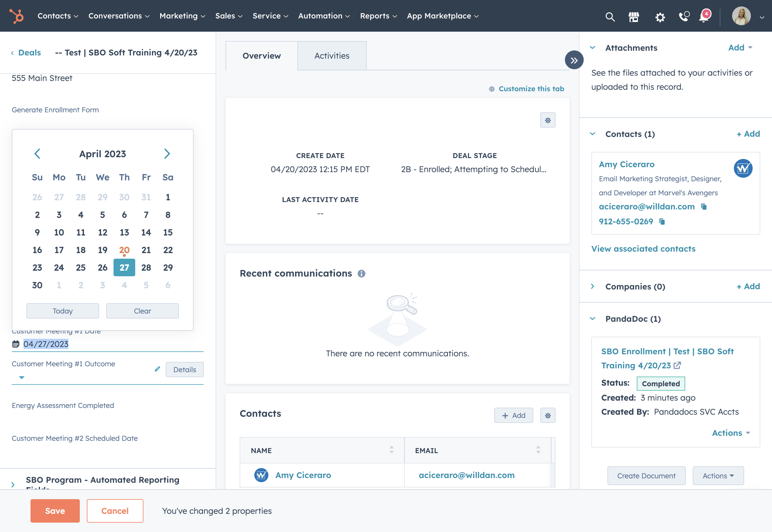Open Actions dropdown in PandaDoc card
The width and height of the screenshot is (772, 532).
tap(731, 433)
